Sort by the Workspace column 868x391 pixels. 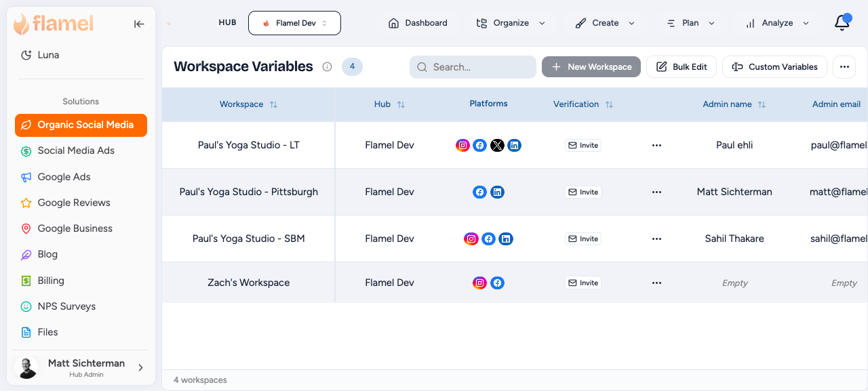(273, 104)
